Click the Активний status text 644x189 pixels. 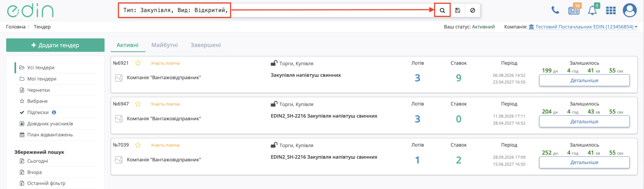483,27
